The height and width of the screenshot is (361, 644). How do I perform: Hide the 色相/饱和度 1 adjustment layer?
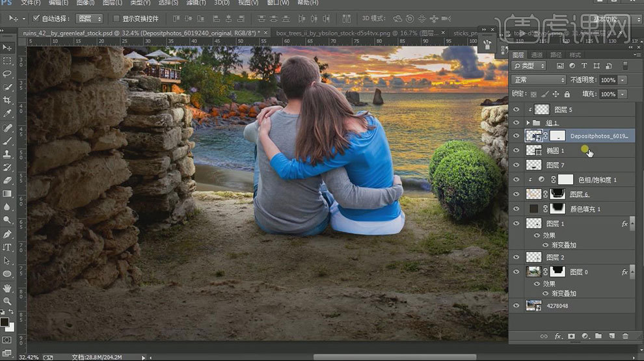click(517, 180)
